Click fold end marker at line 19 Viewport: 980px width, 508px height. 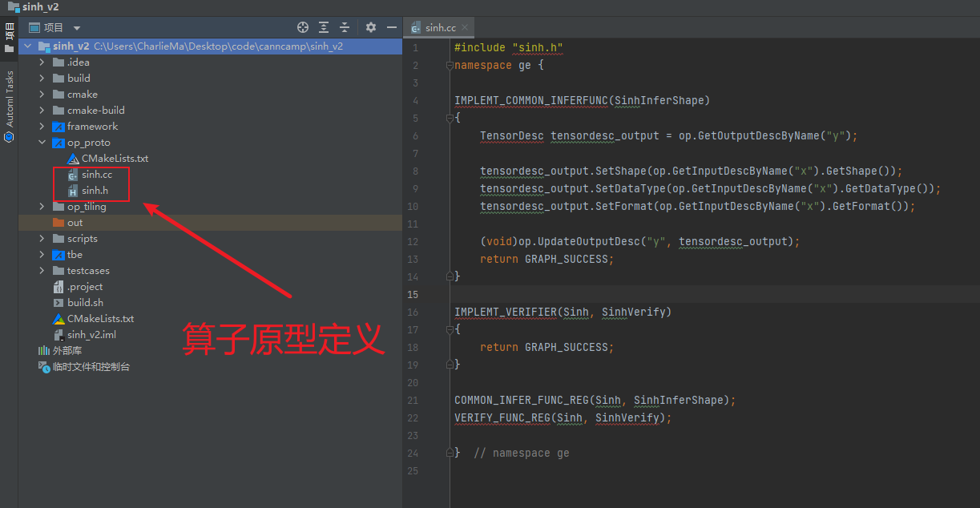449,365
